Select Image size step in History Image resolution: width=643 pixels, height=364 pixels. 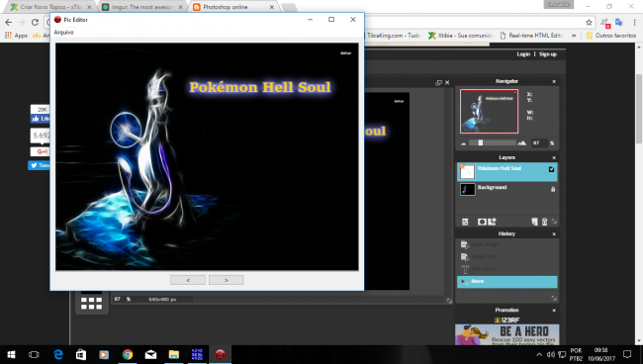tap(506, 256)
